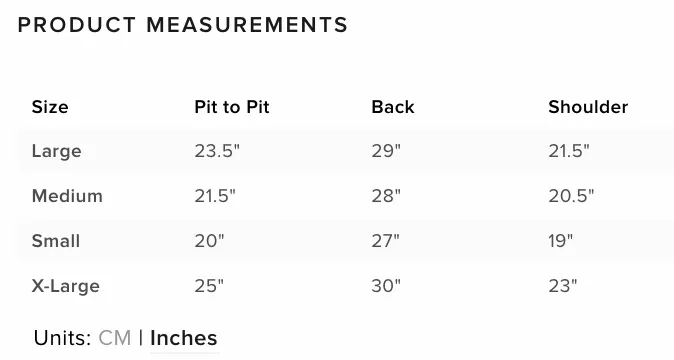Click the Back column header
The height and width of the screenshot is (360, 674).
pos(393,107)
